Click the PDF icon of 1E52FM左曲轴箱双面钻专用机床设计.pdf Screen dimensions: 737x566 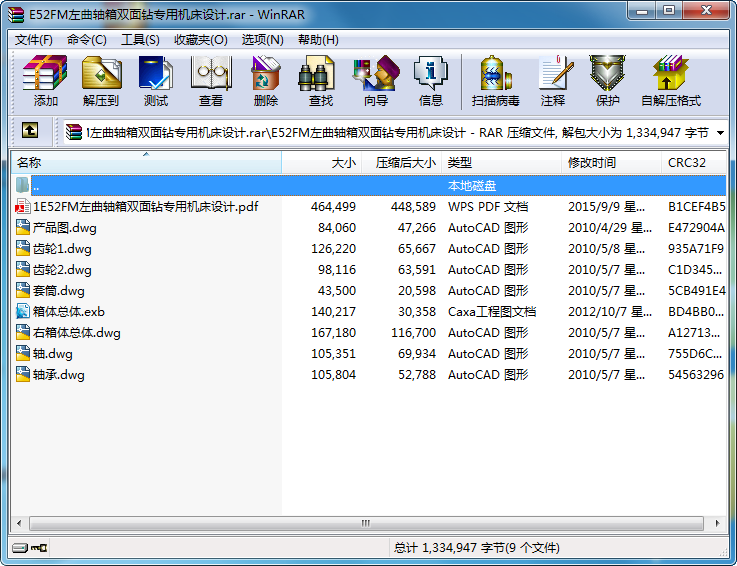(x=23, y=206)
